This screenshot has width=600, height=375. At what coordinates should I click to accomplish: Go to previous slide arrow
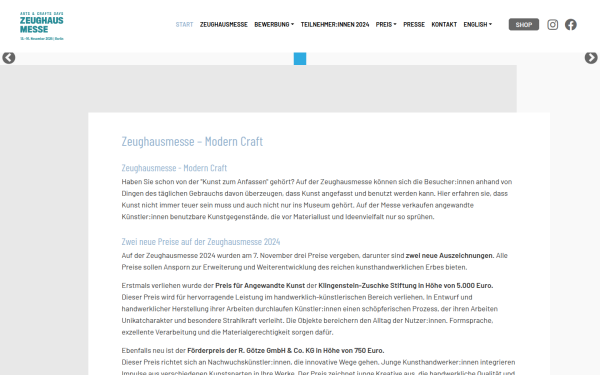(x=9, y=58)
